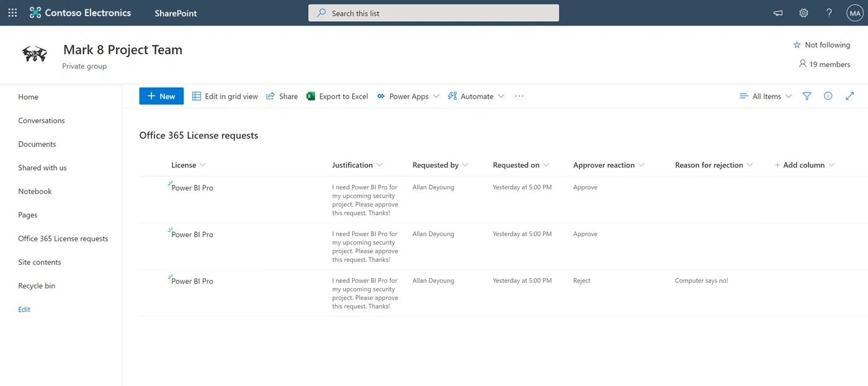Click the Computer says no! cell
This screenshot has height=386, width=868.
click(701, 281)
